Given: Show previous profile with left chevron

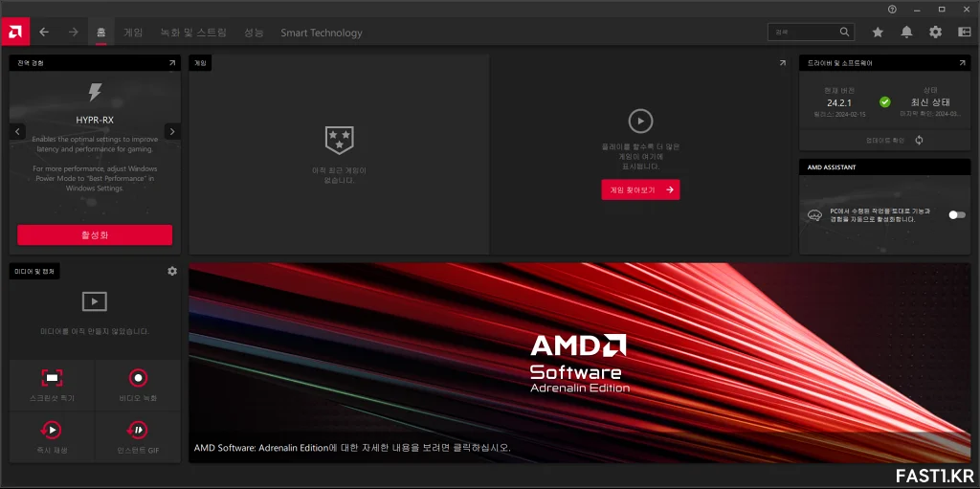Looking at the screenshot, I should pos(17,131).
